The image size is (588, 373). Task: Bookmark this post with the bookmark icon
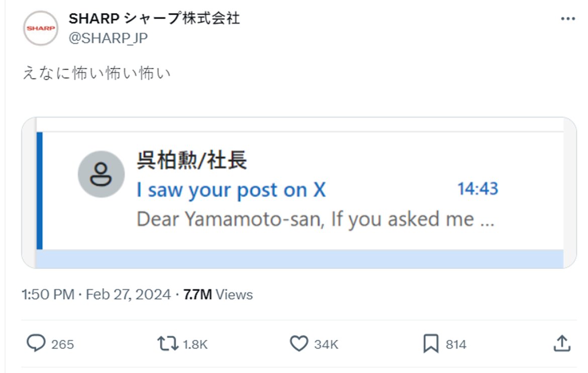431,344
